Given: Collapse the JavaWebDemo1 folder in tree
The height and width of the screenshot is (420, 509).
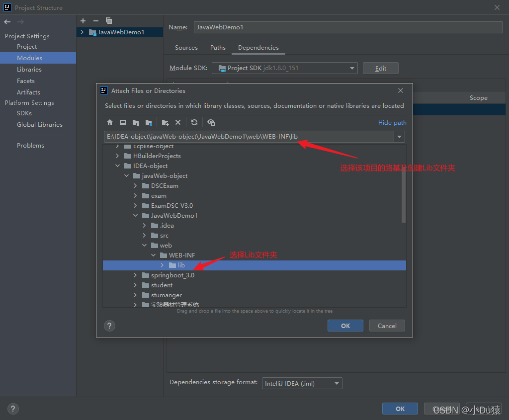Looking at the screenshot, I should coord(135,216).
